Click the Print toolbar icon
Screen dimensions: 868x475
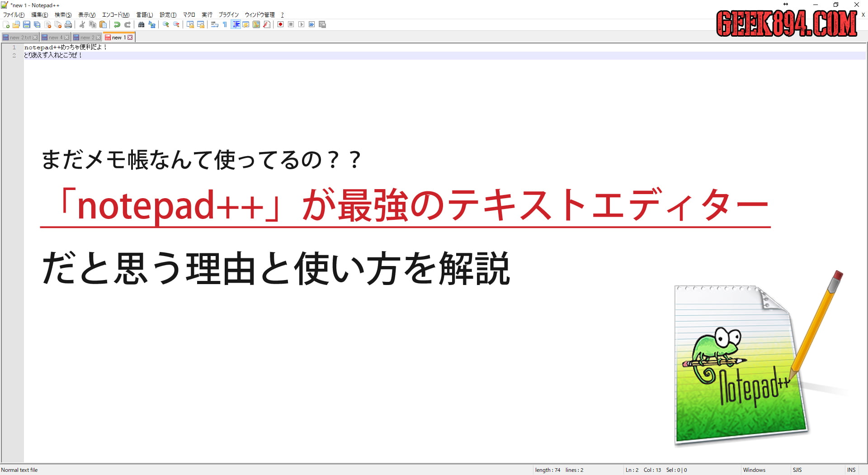click(x=68, y=24)
